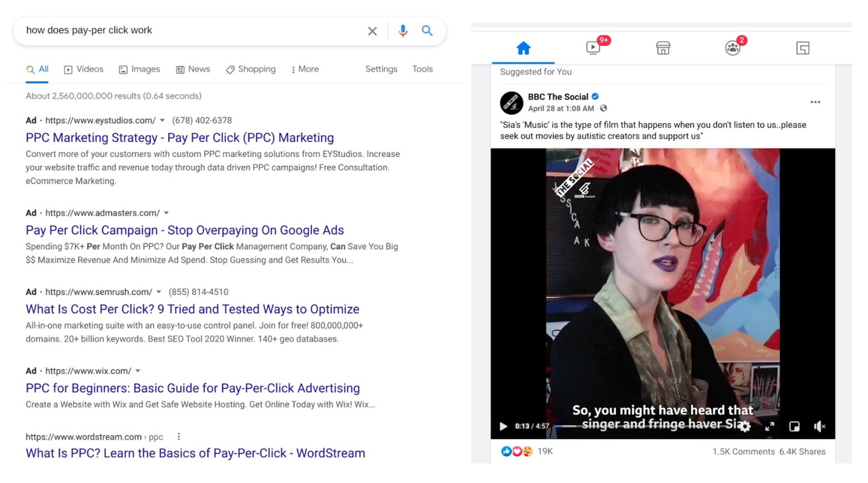
Task: Unmute the BBC The Social video
Action: 819,427
